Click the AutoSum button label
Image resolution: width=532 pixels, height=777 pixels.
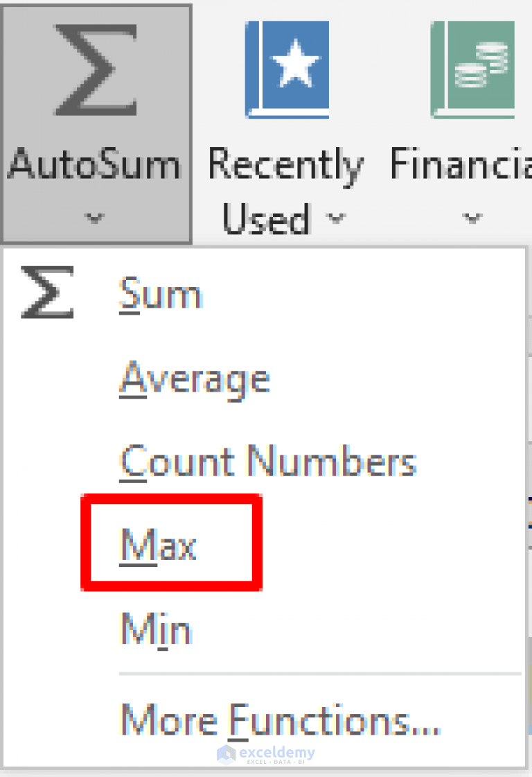[x=95, y=164]
